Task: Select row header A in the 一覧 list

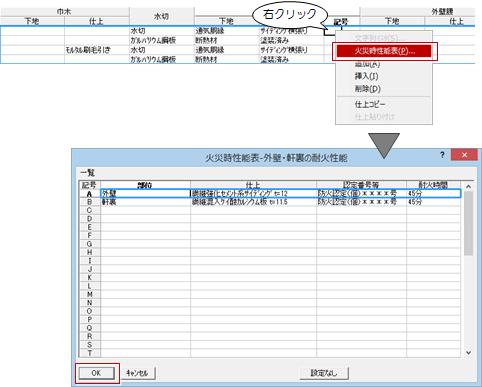Action: click(89, 194)
